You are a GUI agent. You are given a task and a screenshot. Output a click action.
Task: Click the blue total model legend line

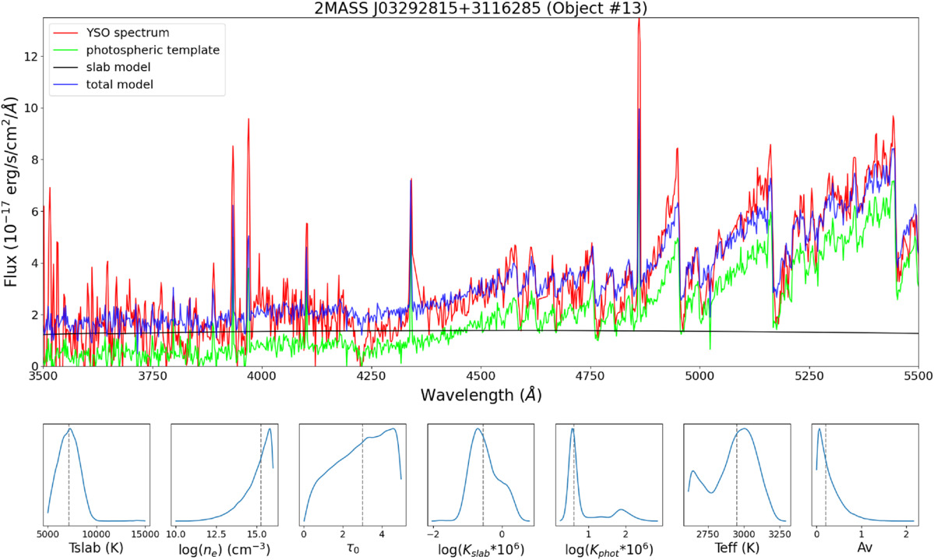[x=65, y=85]
